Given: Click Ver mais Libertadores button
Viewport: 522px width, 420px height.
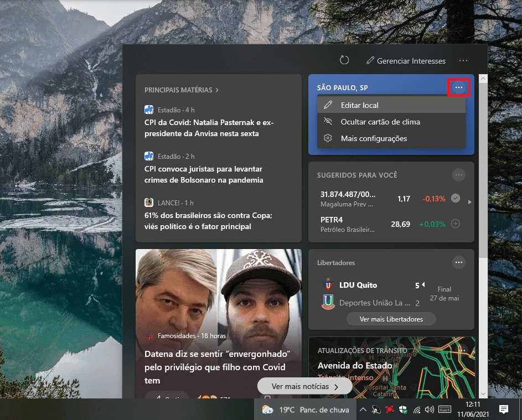Looking at the screenshot, I should [391, 319].
